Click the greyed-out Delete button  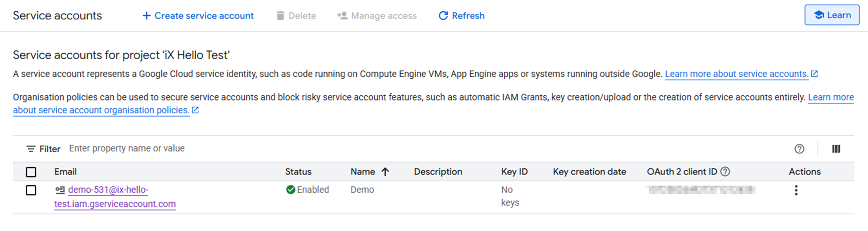click(296, 16)
